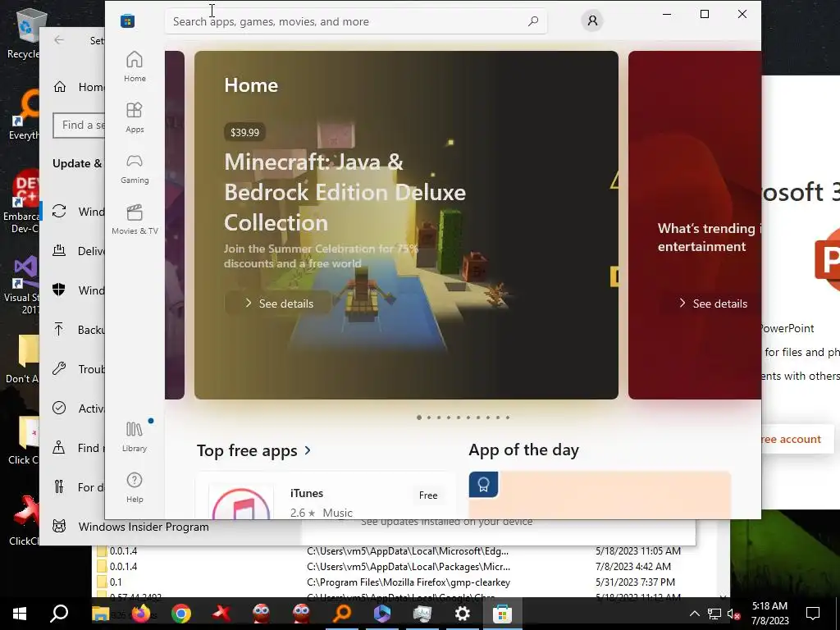The height and width of the screenshot is (630, 840).
Task: Open the iTunes app listing
Action: (x=325, y=496)
